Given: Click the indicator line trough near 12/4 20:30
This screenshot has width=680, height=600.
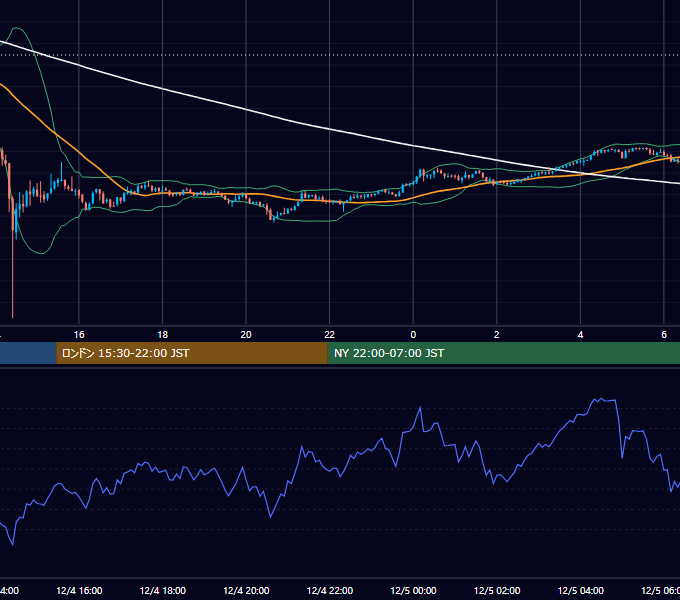Looking at the screenshot, I should coord(271,517).
